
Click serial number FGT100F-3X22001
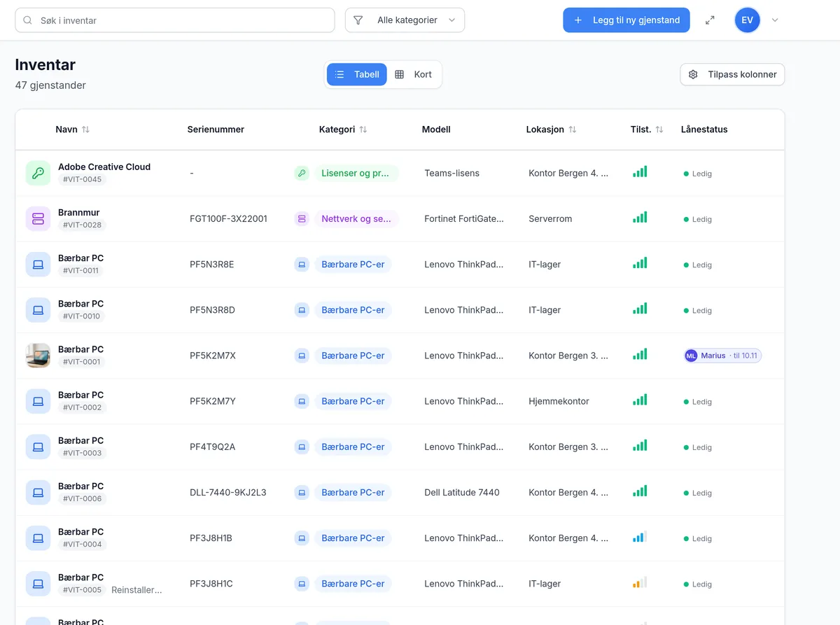point(228,218)
